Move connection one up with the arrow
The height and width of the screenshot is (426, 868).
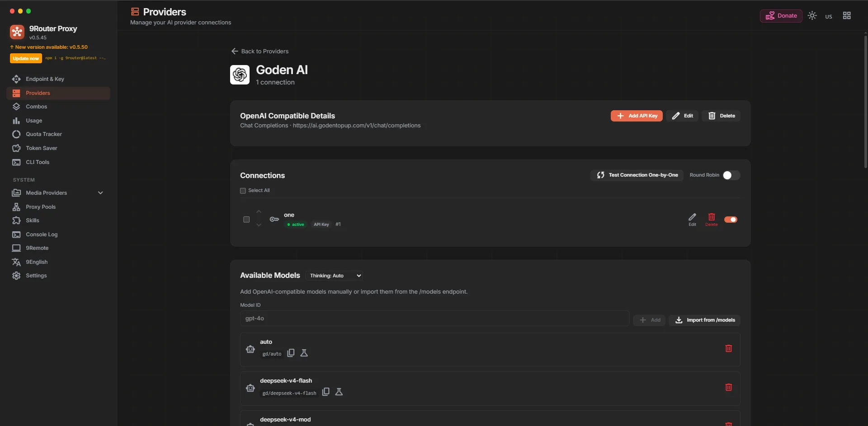[x=259, y=211]
